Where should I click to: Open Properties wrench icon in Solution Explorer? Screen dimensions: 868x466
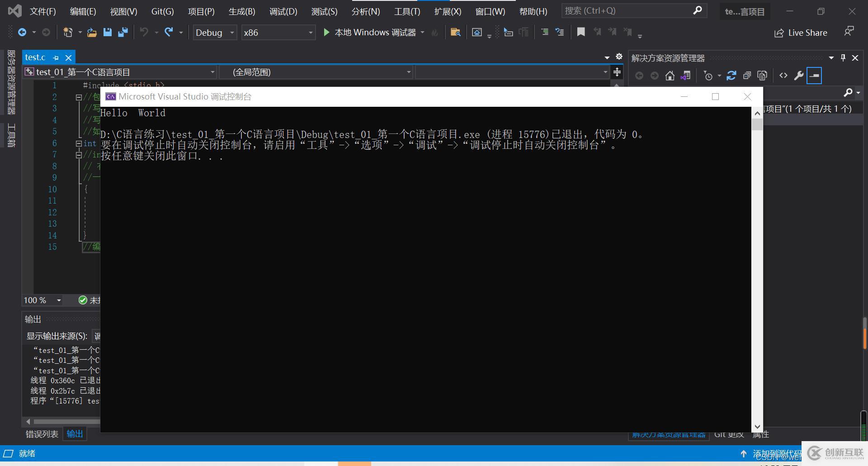tap(799, 76)
